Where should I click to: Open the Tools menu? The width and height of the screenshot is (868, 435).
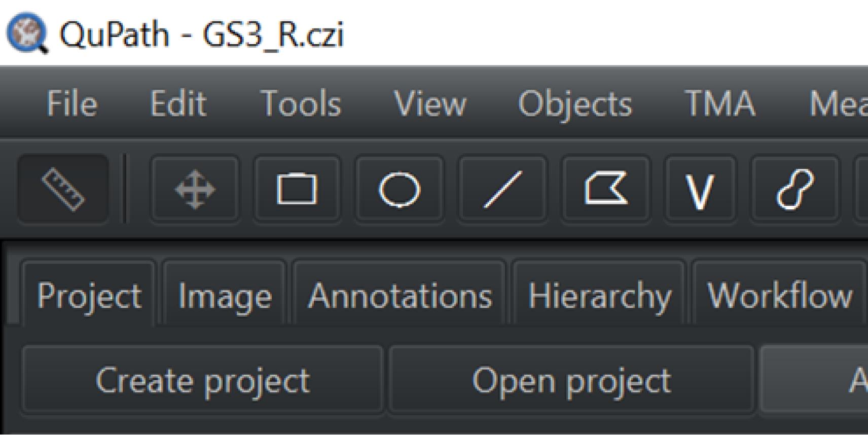tap(301, 103)
